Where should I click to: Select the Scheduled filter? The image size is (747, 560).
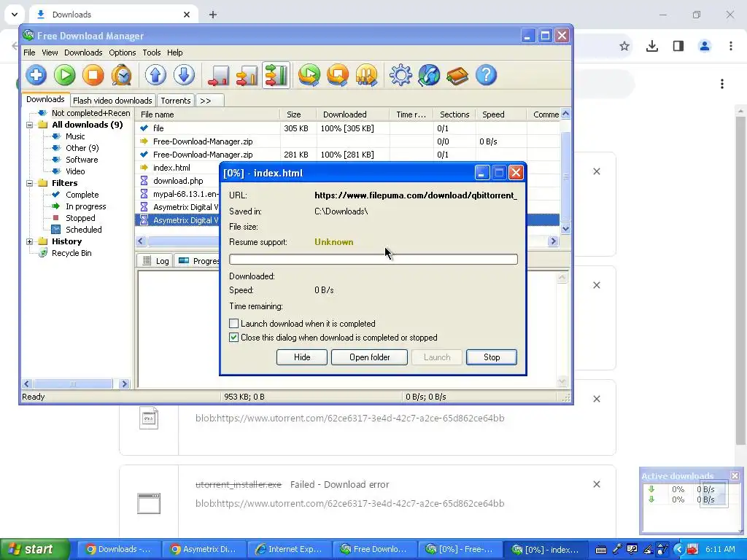(83, 230)
